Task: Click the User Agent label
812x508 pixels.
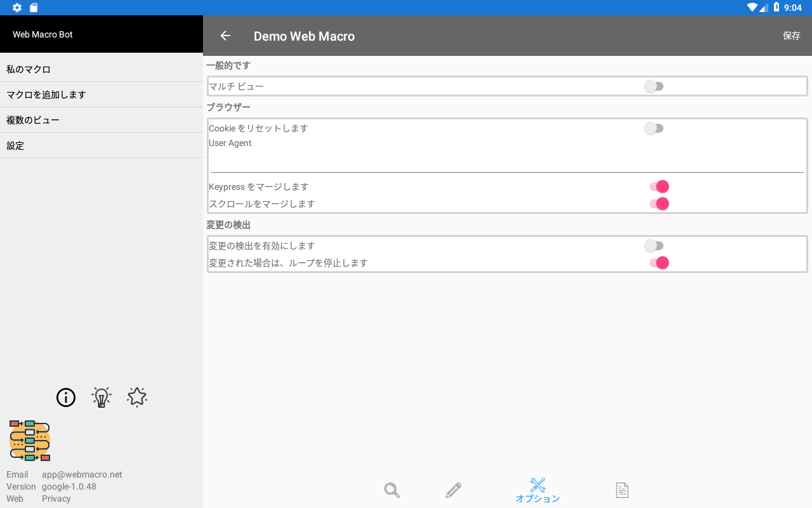Action: [230, 143]
